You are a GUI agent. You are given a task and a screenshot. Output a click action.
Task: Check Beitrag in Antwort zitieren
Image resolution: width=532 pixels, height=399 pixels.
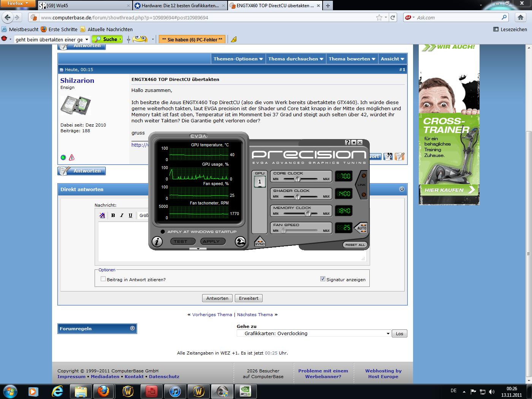click(103, 279)
